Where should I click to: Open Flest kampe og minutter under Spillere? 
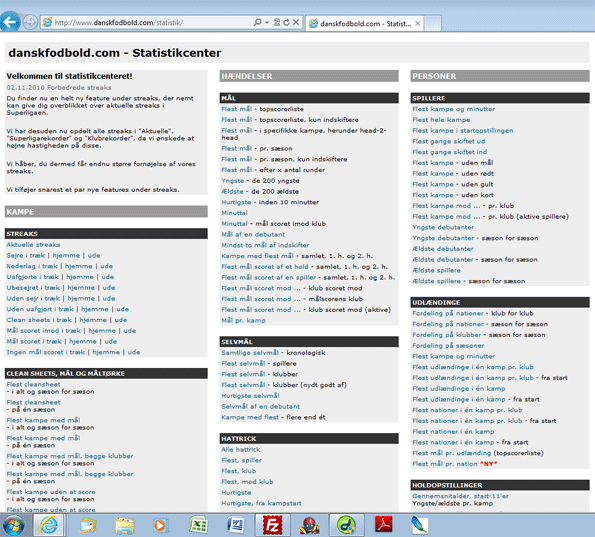tap(453, 109)
